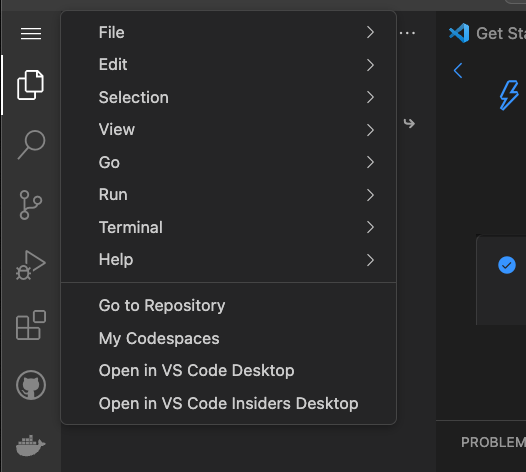Open the Explorer view in activity bar
The height and width of the screenshot is (472, 526).
click(x=31, y=85)
